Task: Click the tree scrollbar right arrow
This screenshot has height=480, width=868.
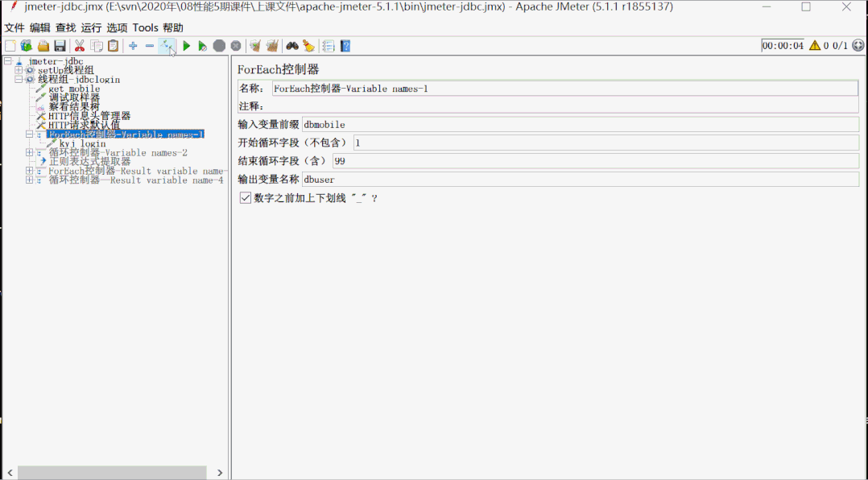Action: coord(220,472)
